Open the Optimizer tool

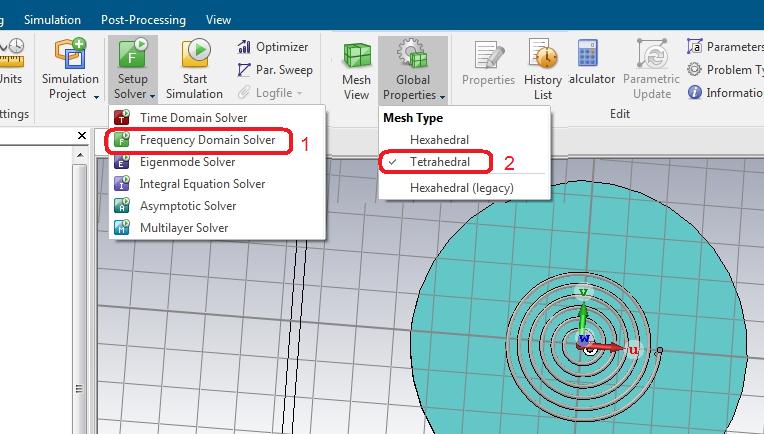tap(273, 47)
